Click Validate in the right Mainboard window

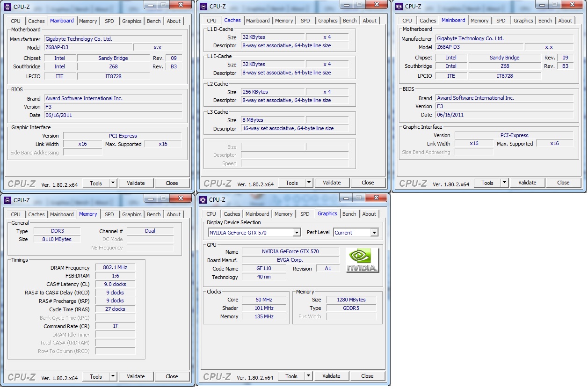527,183
